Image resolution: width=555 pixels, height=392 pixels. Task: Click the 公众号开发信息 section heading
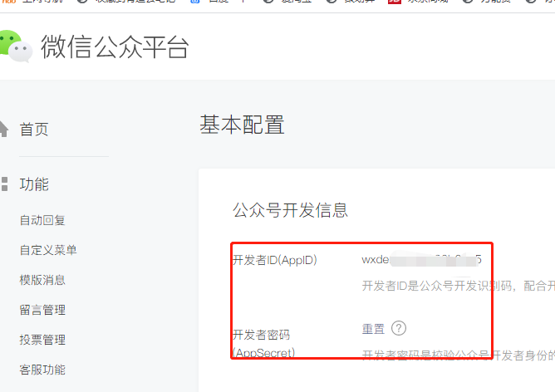tap(290, 210)
